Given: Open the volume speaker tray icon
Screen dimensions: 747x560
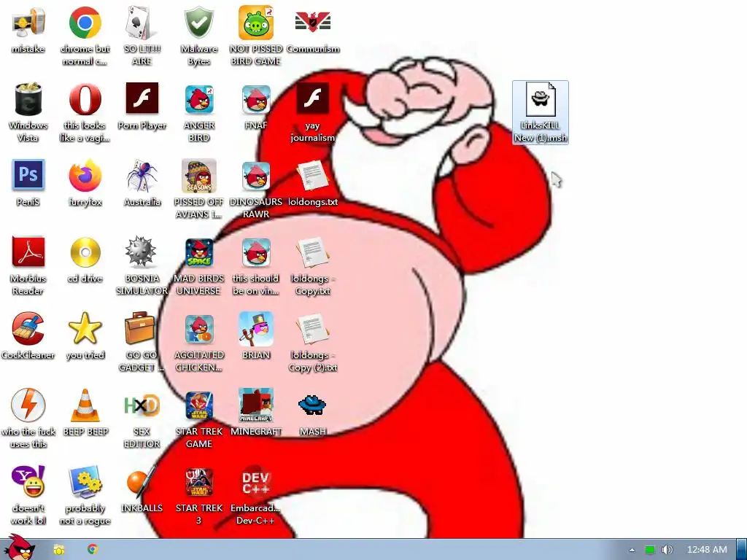Looking at the screenshot, I should pos(667,550).
